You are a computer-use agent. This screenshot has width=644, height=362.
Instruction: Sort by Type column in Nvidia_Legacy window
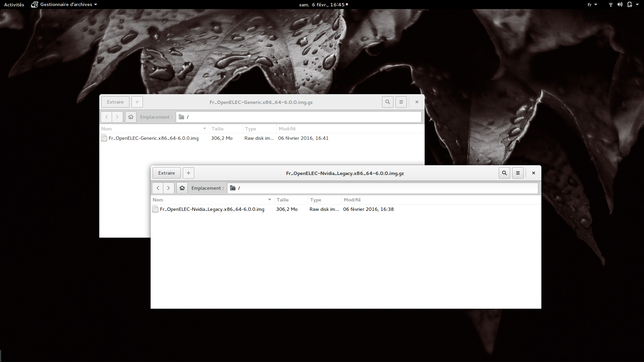tap(325, 200)
